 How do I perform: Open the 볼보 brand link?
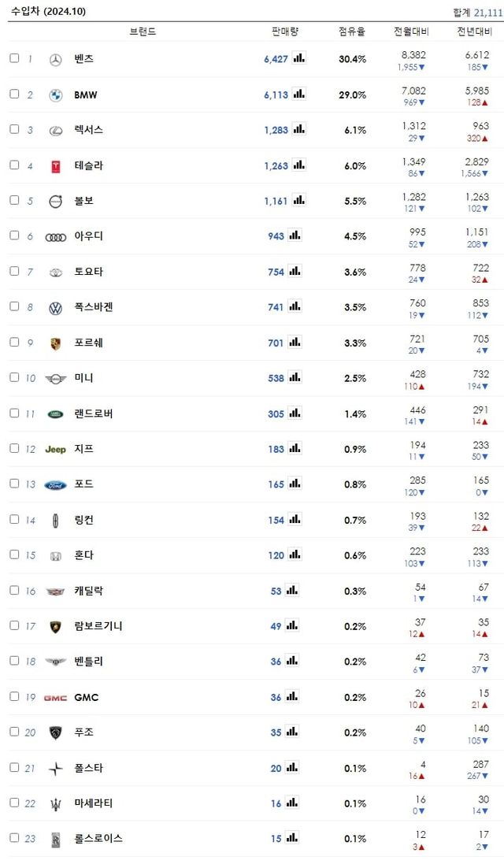pos(83,201)
